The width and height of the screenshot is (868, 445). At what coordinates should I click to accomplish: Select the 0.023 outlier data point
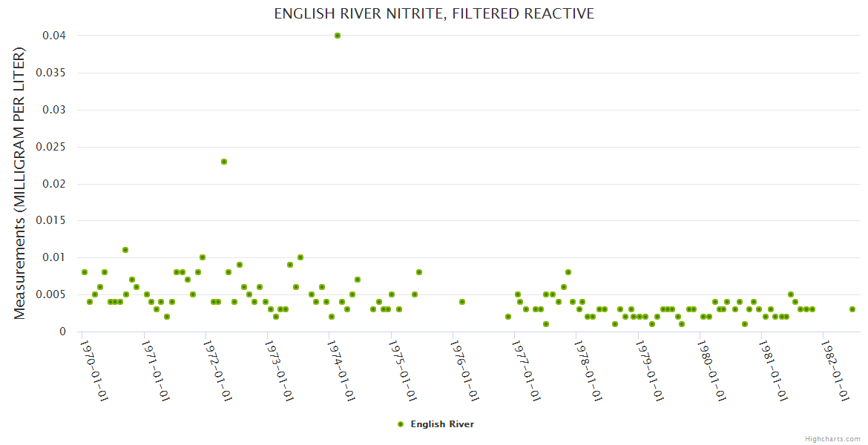click(x=224, y=162)
